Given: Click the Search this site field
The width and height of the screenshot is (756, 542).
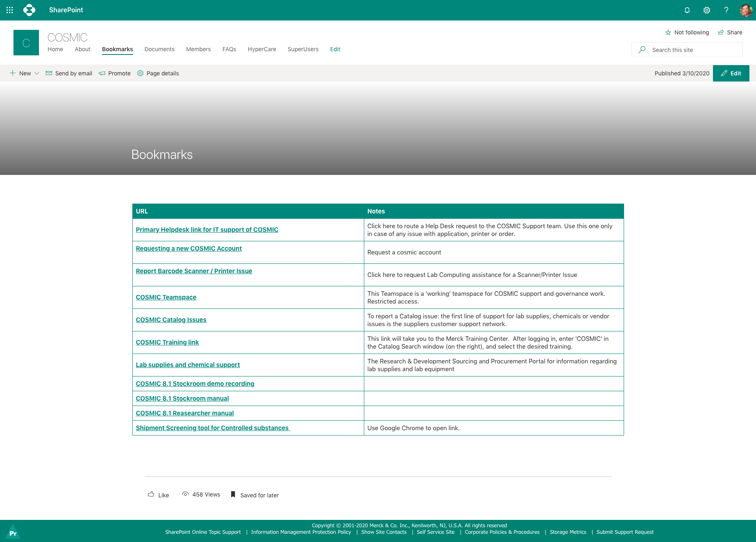Looking at the screenshot, I should click(x=692, y=50).
